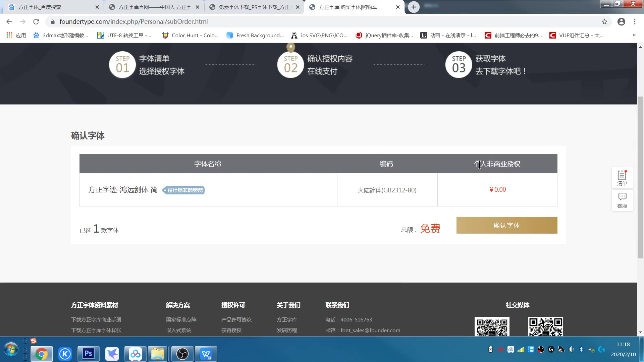Open Chrome's three-dot menu
The width and height of the screenshot is (644, 362).
pyautogui.click(x=635, y=22)
